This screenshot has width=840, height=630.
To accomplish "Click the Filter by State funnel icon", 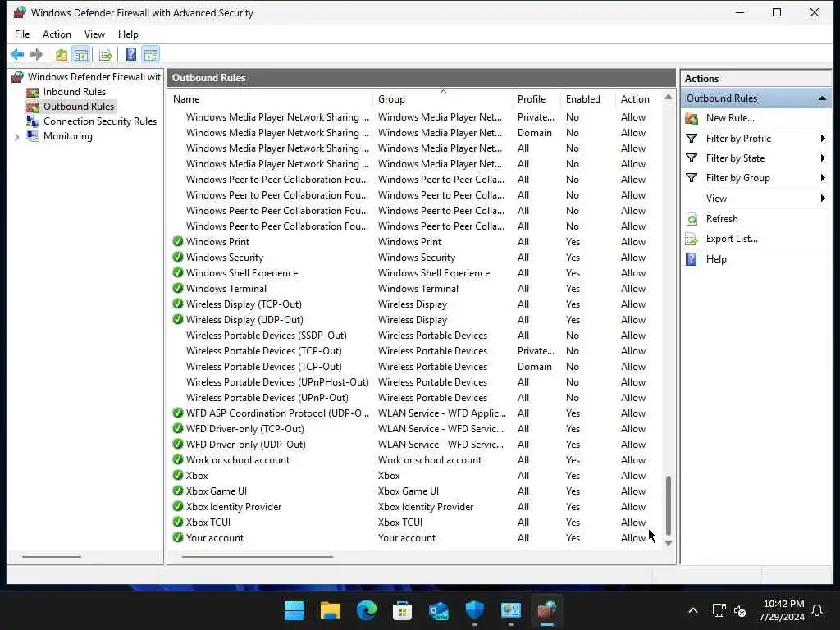I will coord(692,158).
